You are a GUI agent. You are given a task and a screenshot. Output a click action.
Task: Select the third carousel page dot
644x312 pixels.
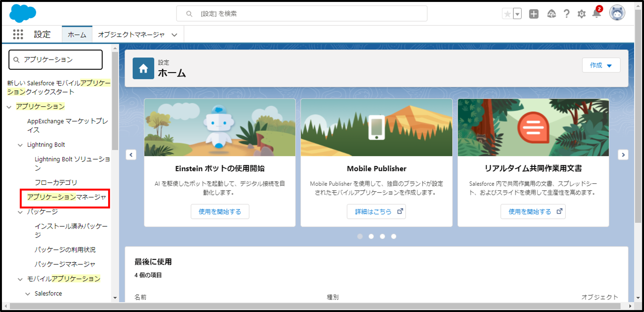coord(382,236)
